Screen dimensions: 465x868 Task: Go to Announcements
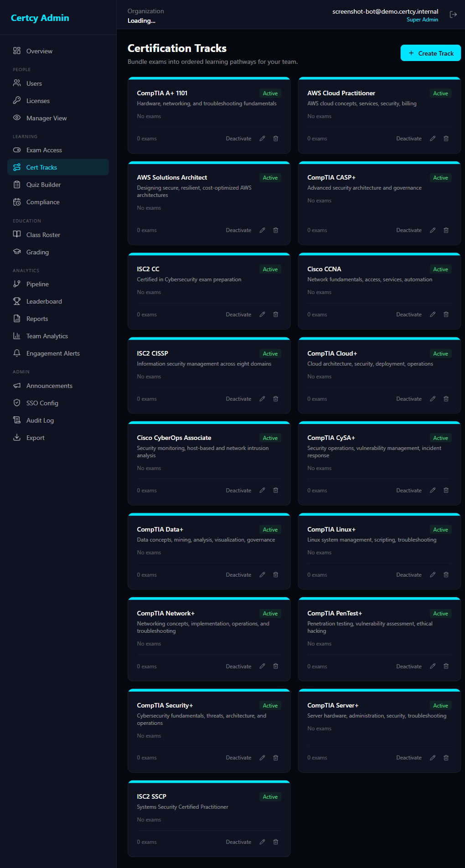point(58,386)
